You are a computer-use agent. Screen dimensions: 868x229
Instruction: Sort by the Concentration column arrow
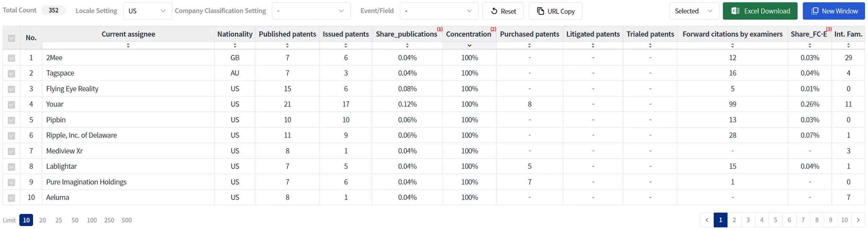point(469,45)
